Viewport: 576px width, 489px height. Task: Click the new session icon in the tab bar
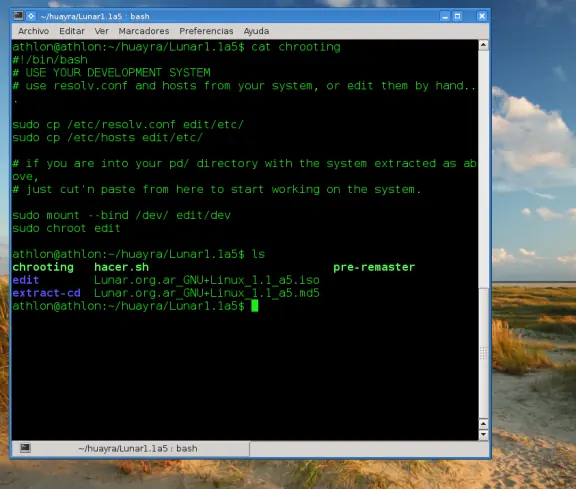coord(25,447)
